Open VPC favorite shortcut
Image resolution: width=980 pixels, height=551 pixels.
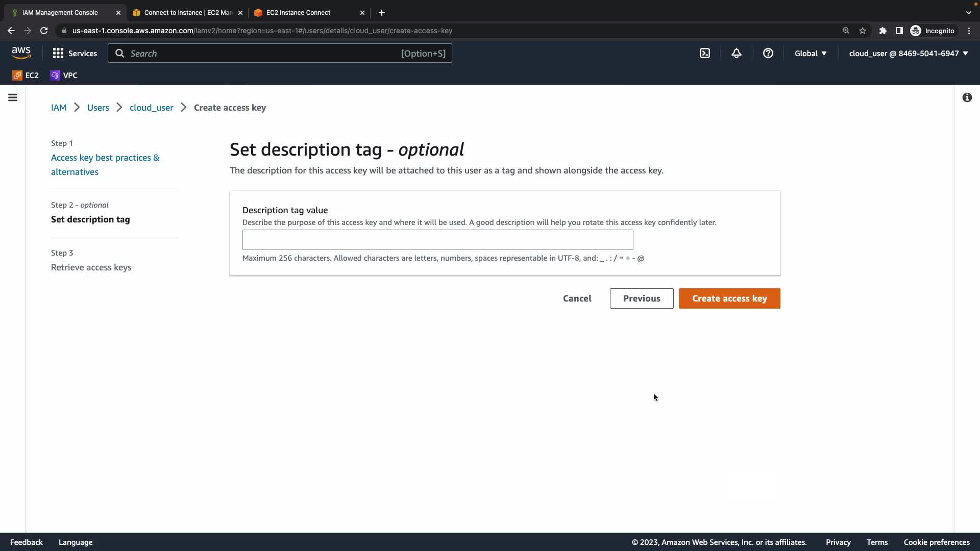[64, 75]
